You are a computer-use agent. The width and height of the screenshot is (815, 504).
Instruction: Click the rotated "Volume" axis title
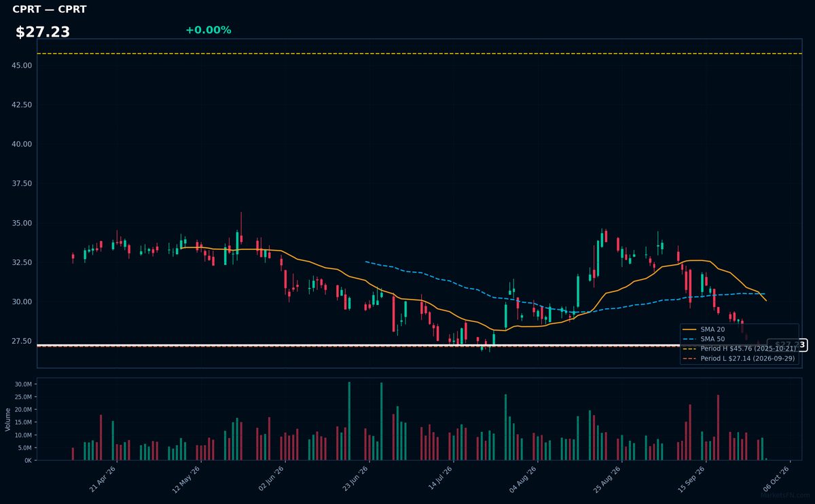coord(7,419)
